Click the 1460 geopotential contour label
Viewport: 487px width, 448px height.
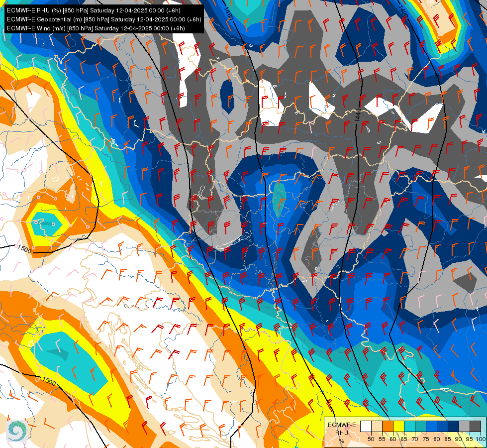(228, 13)
